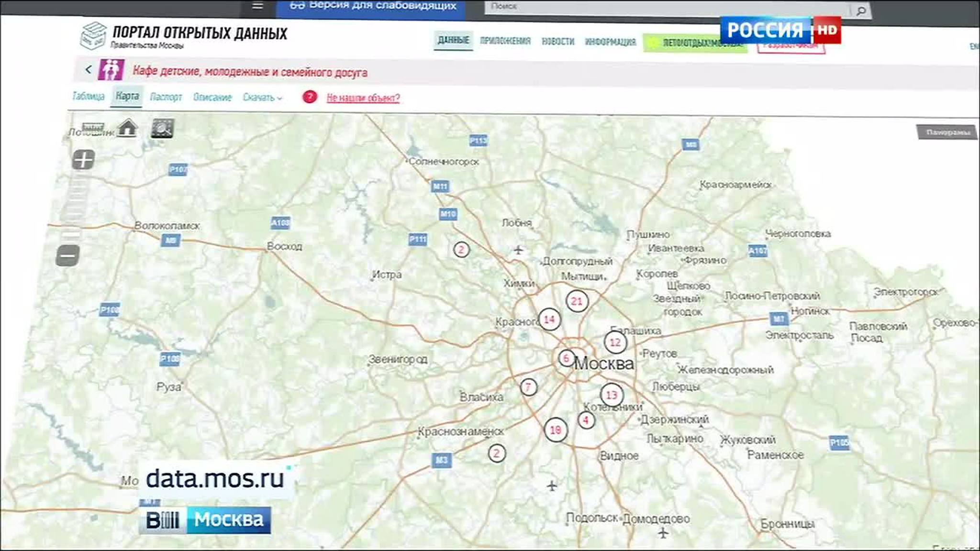Open cluster marker 2 near the М3 road sign
The image size is (980, 551).
497,453
